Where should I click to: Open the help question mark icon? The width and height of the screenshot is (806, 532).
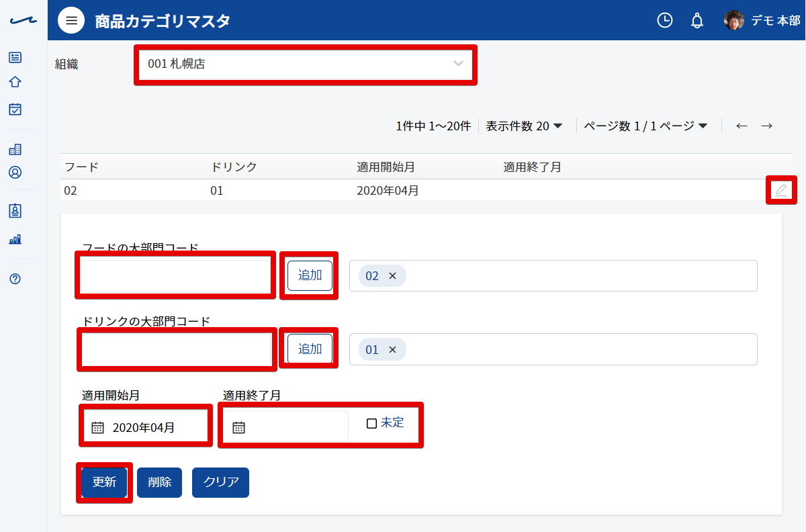pos(15,278)
